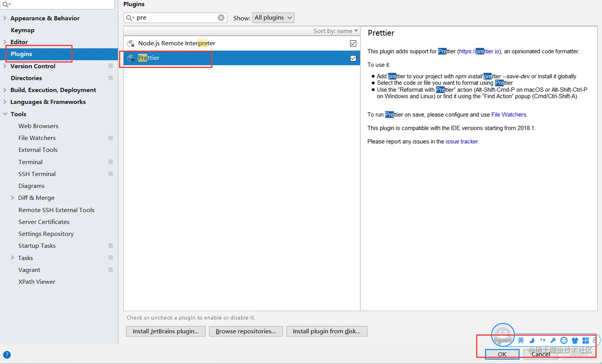This screenshot has height=364, width=602.
Task: Expand Languages & Frameworks section
Action: [x=5, y=102]
